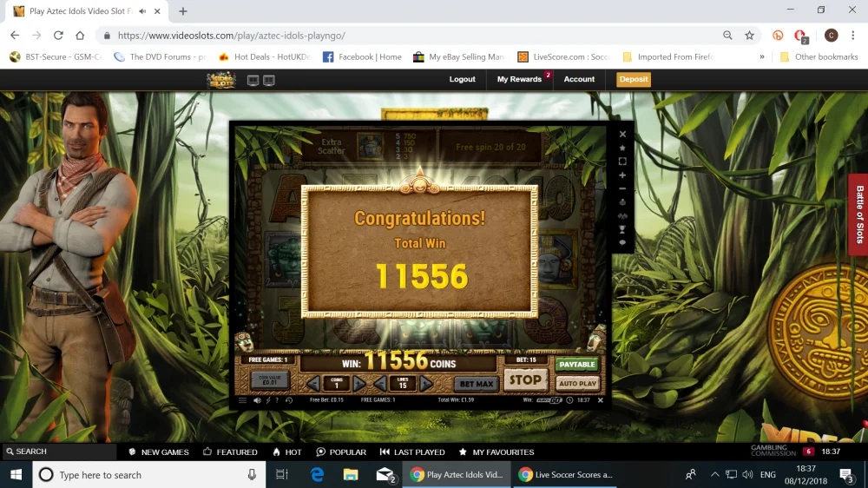Open Hot Deals - HotUKDeals bookmark
Image resolution: width=868 pixels, height=488 pixels.
265,56
